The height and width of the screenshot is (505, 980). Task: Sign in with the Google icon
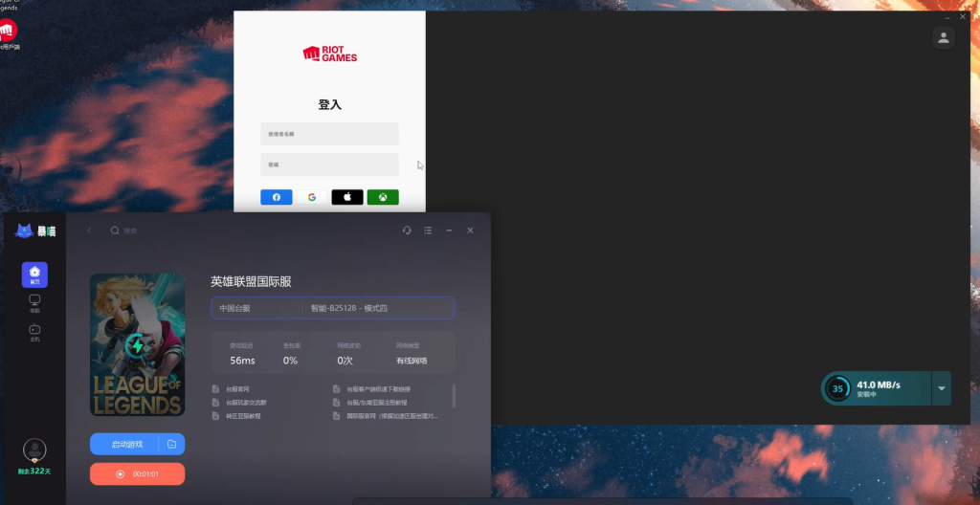pyautogui.click(x=312, y=197)
